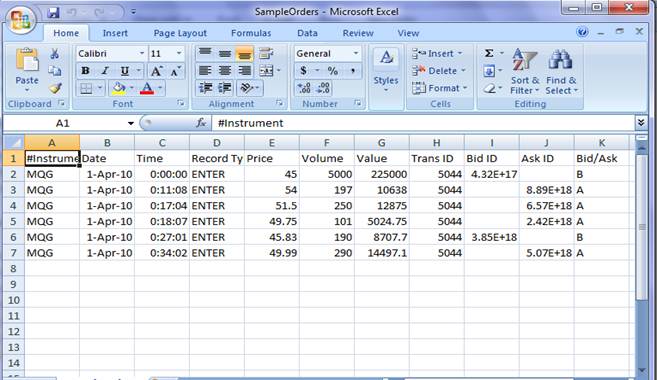This screenshot has width=657, height=380.
Task: Open Find & Select binoculars
Action: tap(561, 71)
